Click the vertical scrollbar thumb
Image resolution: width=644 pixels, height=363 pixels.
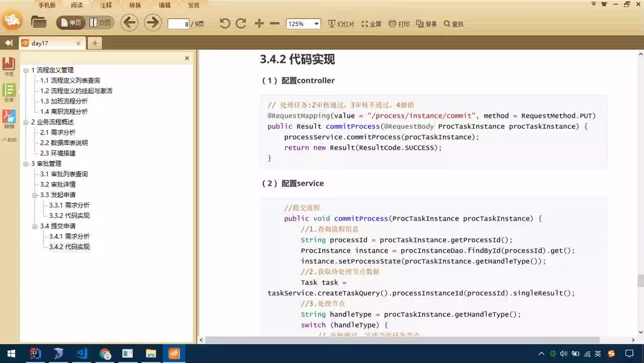point(640,281)
